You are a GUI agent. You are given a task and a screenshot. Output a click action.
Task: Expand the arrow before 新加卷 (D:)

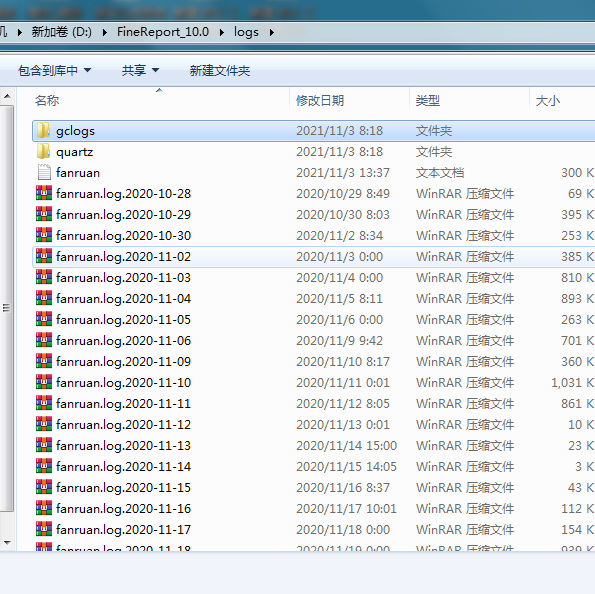[x=20, y=32]
